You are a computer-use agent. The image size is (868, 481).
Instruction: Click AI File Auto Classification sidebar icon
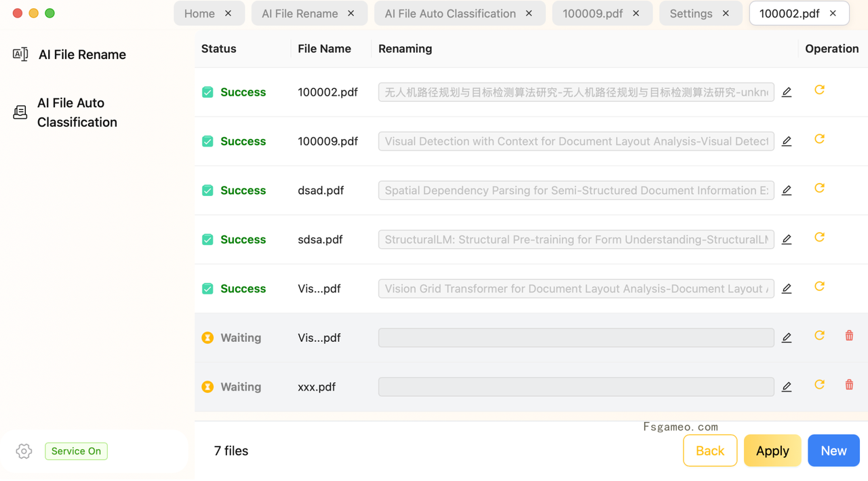coord(20,112)
